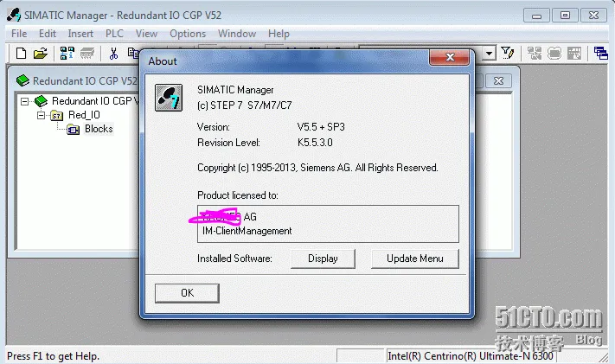Viewport: 615px width, 364px height.
Task: Collapse the Redundant IO CGP project node
Action: click(25, 101)
